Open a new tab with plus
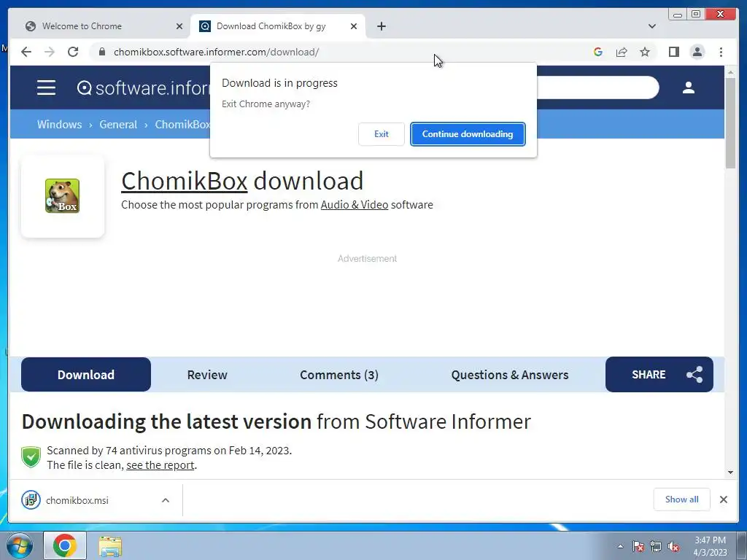The image size is (747, 560). click(382, 26)
